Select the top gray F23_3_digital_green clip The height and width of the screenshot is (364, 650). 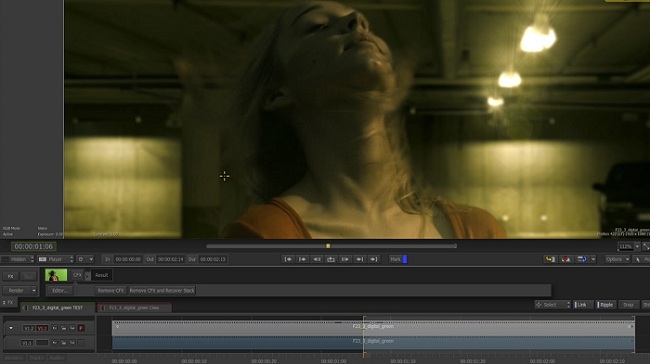click(373, 328)
